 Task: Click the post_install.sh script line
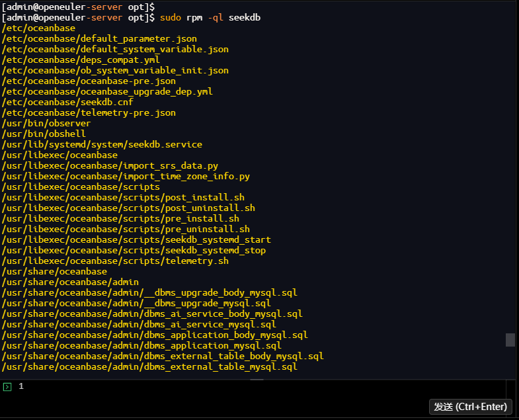click(123, 197)
